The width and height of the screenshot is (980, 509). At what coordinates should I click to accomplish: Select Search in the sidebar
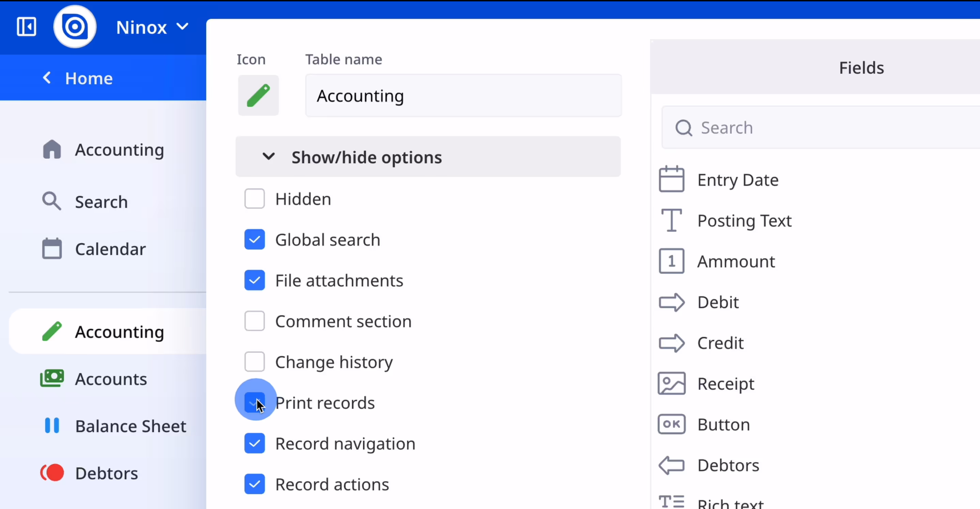pyautogui.click(x=101, y=202)
